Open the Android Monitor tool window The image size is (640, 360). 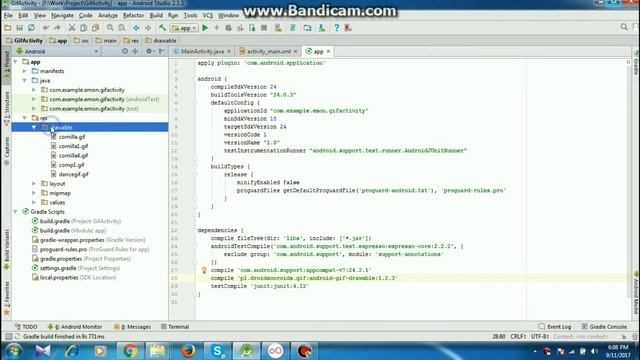coord(75,327)
